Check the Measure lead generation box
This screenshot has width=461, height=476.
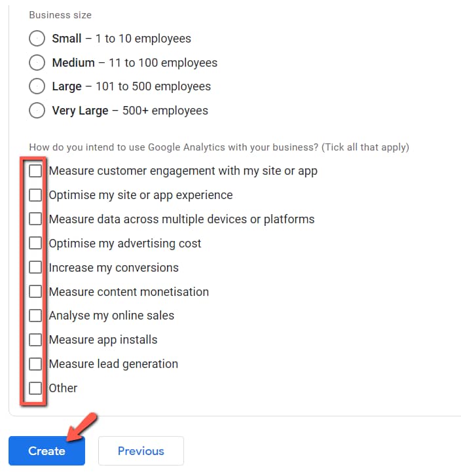click(x=35, y=364)
